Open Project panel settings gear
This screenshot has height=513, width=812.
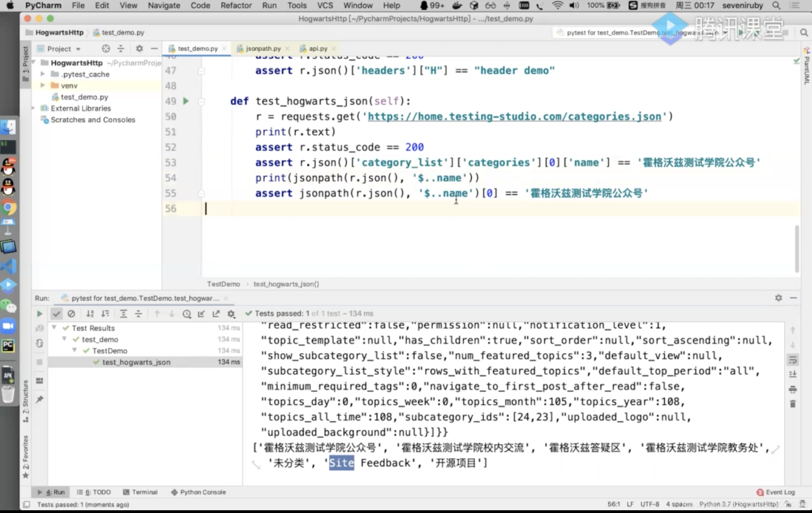139,48
